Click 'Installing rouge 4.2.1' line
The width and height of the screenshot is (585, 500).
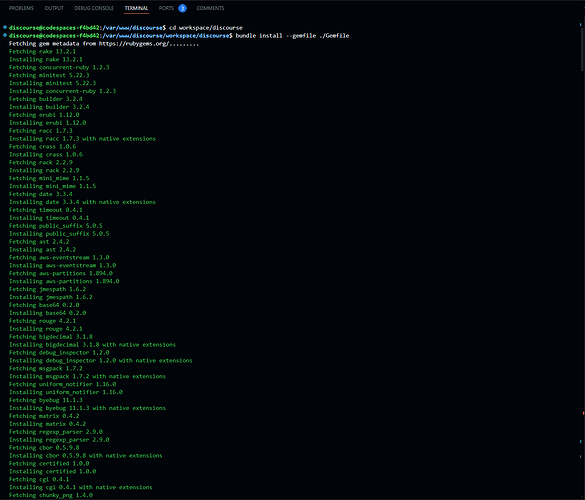(46, 329)
